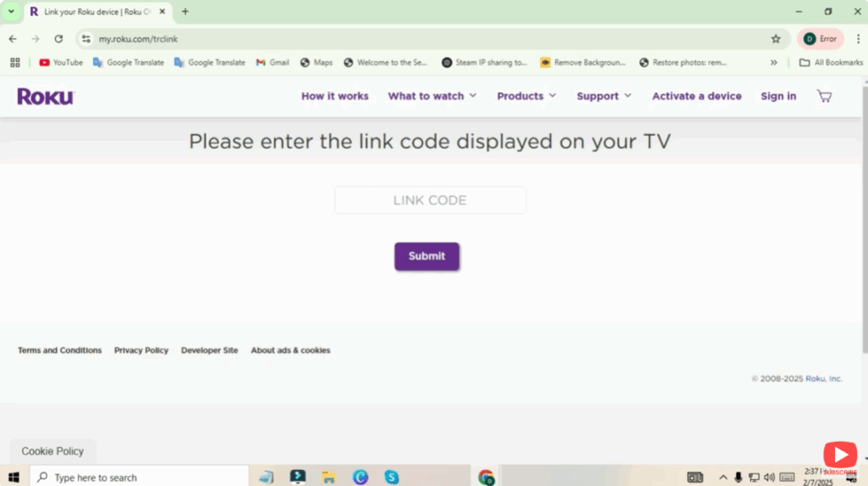Expand the Support menu

point(604,96)
